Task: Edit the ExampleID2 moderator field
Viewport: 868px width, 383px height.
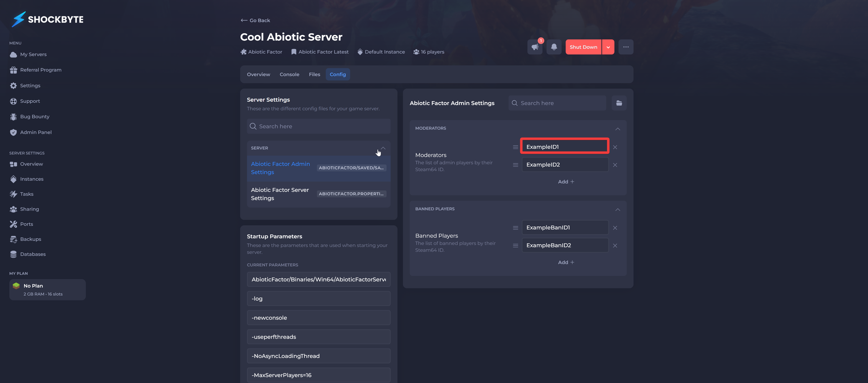Action: (x=565, y=165)
